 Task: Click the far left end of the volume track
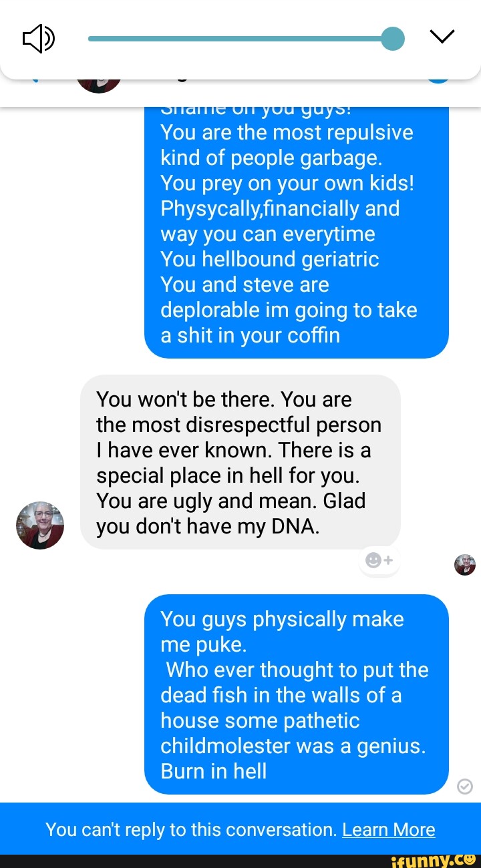click(91, 38)
